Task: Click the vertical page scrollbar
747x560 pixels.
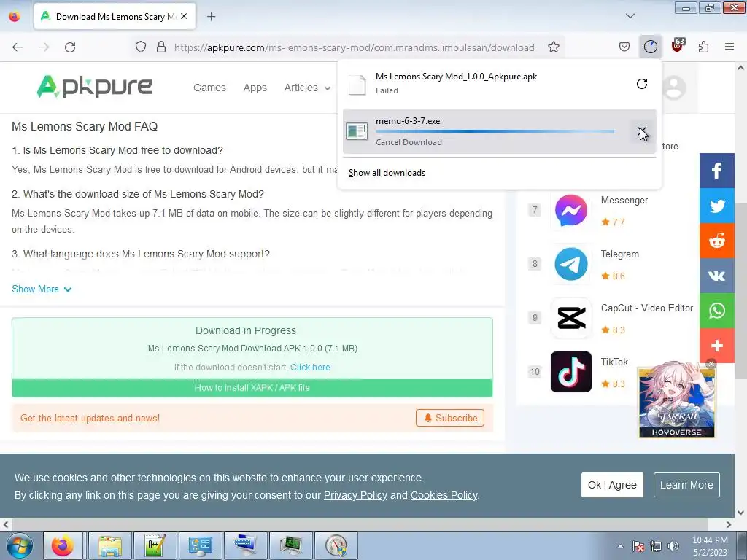Action: tap(740, 290)
